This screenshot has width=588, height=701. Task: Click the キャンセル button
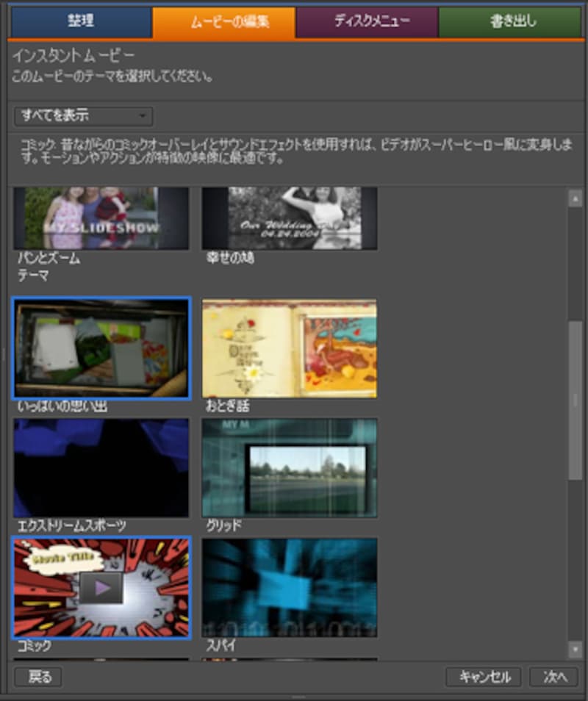[x=484, y=677]
